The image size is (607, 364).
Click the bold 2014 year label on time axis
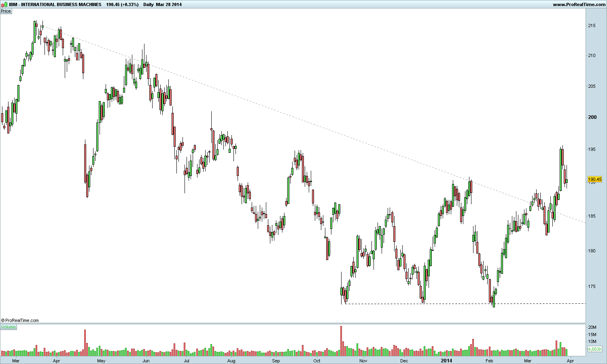pos(446,360)
